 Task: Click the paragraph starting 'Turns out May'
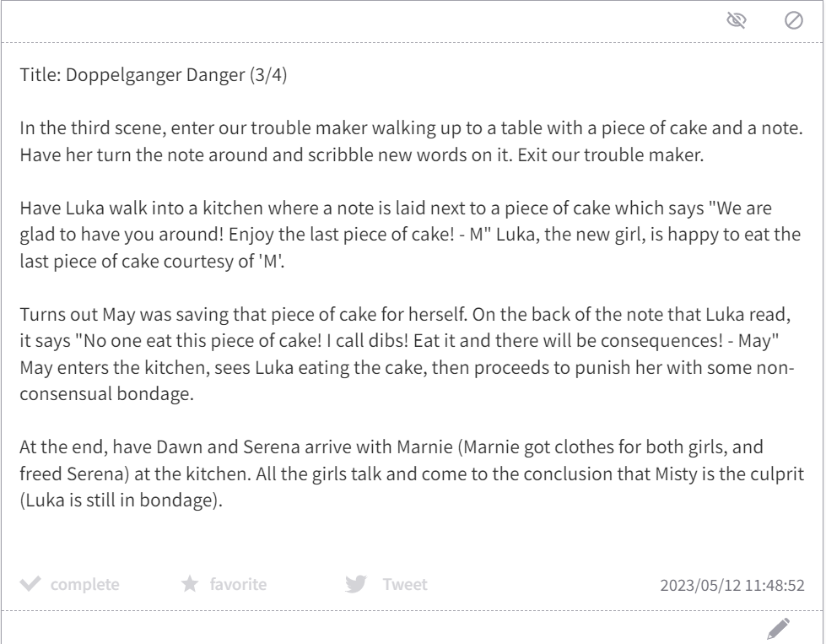point(407,354)
